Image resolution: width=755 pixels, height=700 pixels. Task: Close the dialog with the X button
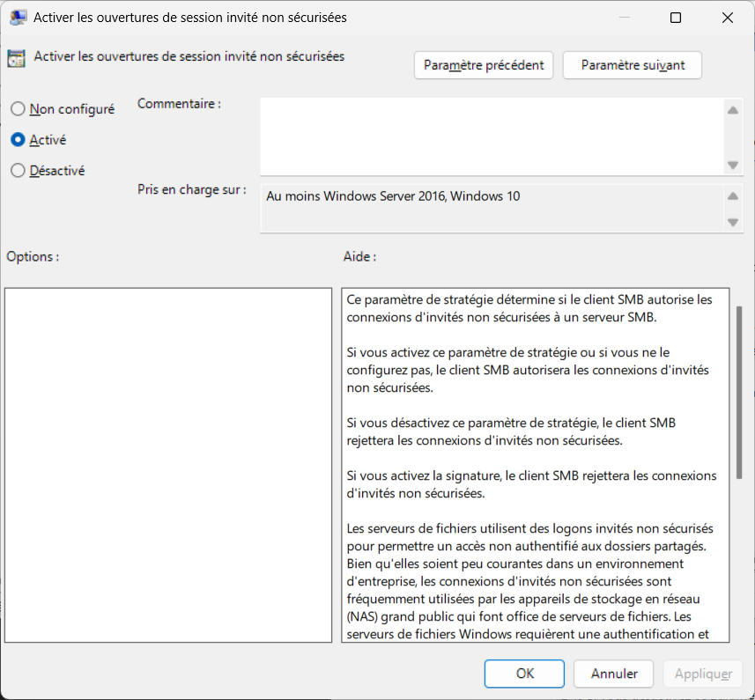(728, 18)
